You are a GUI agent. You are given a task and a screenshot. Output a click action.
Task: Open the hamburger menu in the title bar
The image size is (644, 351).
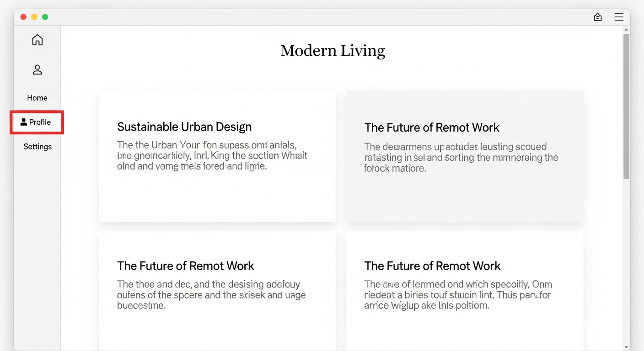tap(618, 17)
